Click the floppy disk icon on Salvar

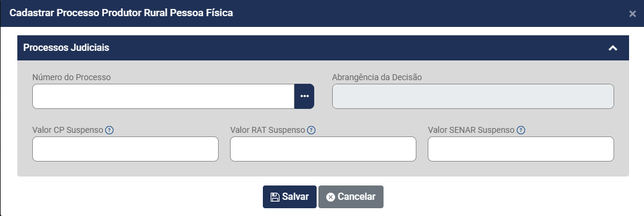tap(275, 197)
